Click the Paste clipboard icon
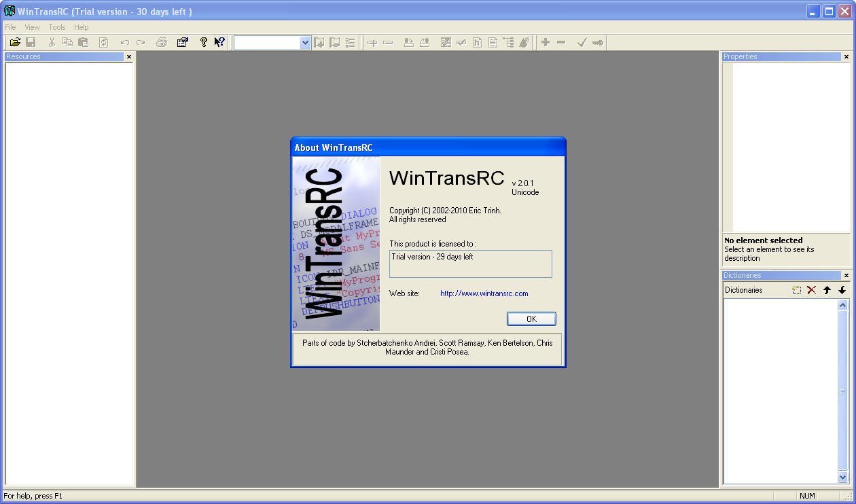Image resolution: width=856 pixels, height=504 pixels. point(83,42)
